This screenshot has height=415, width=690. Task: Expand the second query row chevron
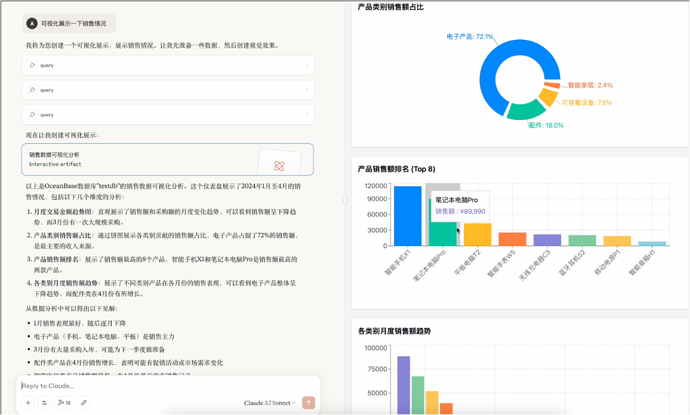coord(307,90)
